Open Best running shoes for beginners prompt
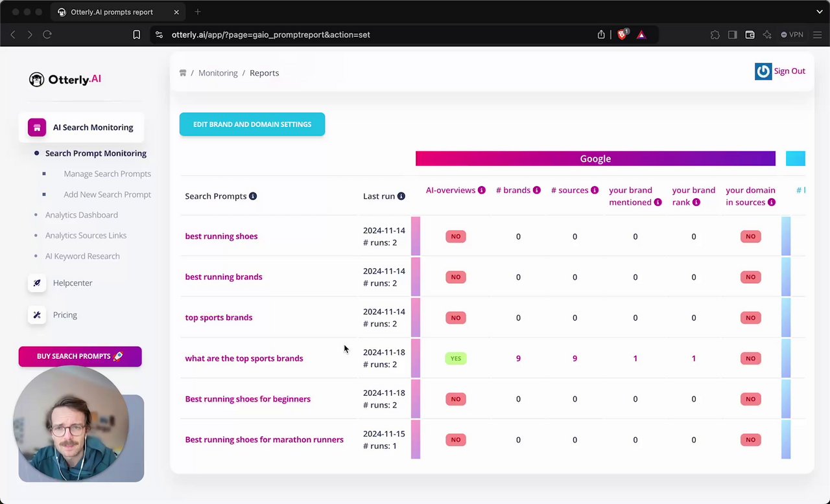 point(248,399)
